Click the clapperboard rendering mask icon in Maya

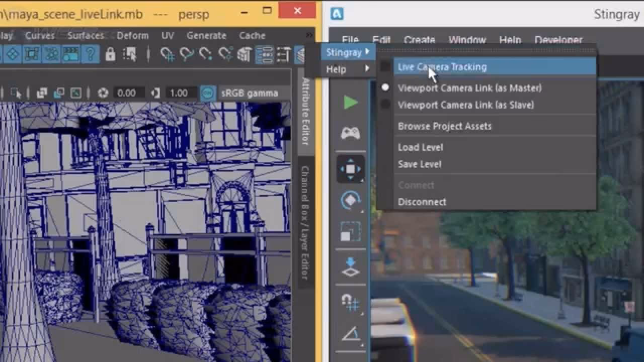tap(70, 54)
